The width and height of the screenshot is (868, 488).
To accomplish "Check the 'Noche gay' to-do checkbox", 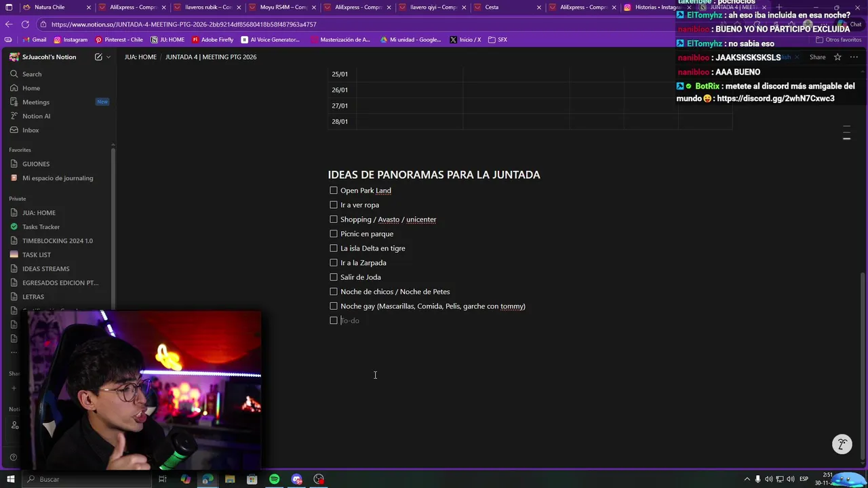I will coord(334,306).
